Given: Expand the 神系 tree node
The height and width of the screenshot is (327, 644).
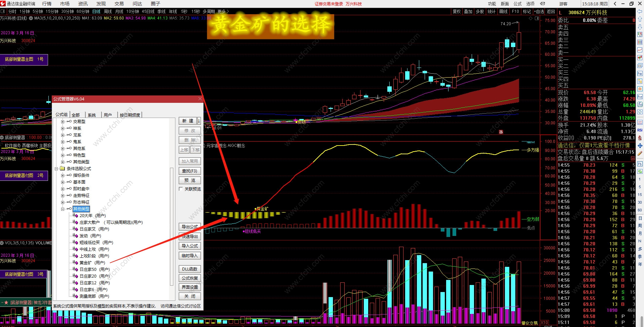Looking at the screenshot, I should point(62,128).
